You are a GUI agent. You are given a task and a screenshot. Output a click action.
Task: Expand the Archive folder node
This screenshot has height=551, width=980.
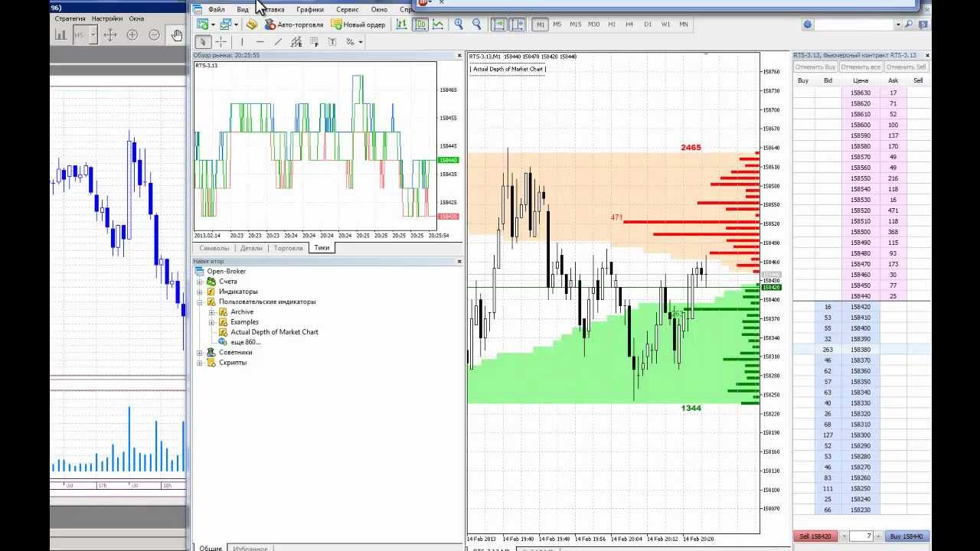point(212,311)
